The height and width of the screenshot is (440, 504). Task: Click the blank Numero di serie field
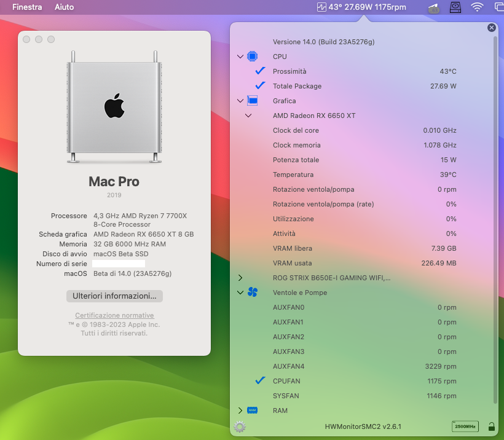(x=119, y=264)
